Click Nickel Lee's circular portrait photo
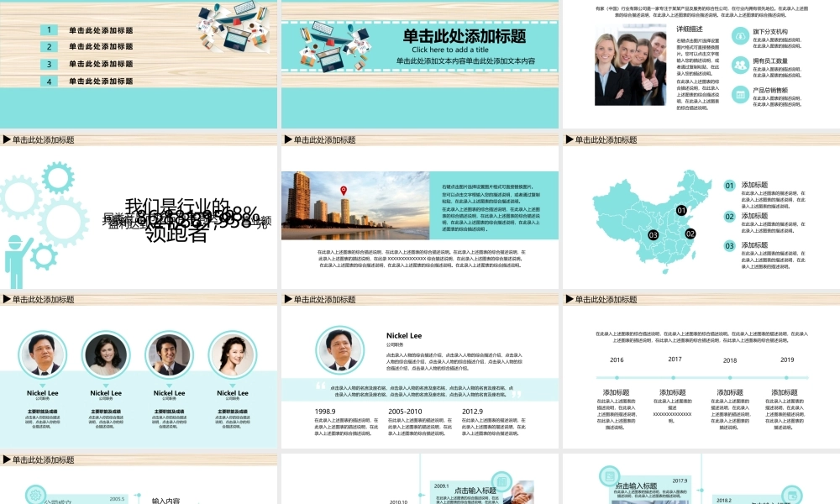 pos(340,347)
